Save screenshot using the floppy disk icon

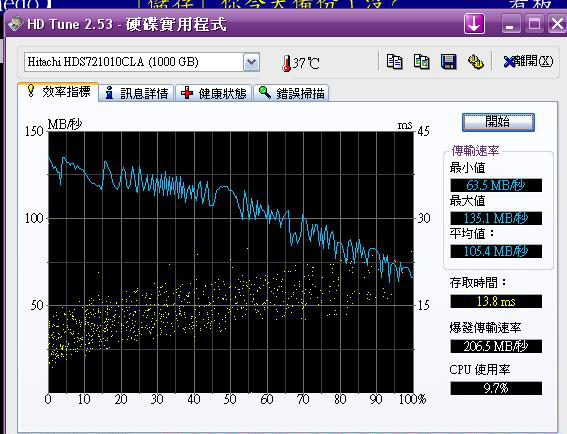point(449,62)
